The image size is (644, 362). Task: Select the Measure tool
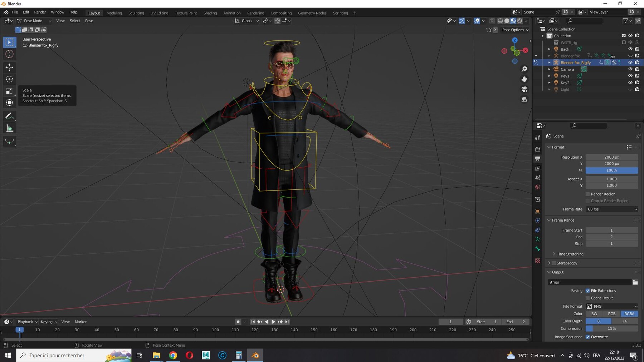pyautogui.click(x=10, y=128)
